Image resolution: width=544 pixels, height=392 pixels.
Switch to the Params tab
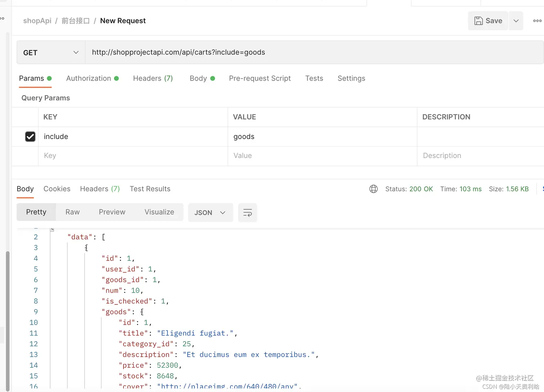(35, 78)
